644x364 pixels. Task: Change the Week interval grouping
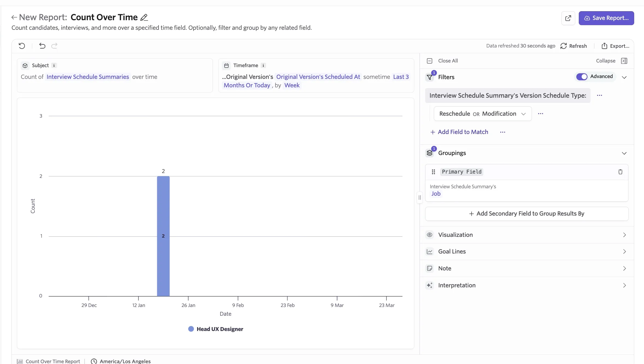point(292,85)
